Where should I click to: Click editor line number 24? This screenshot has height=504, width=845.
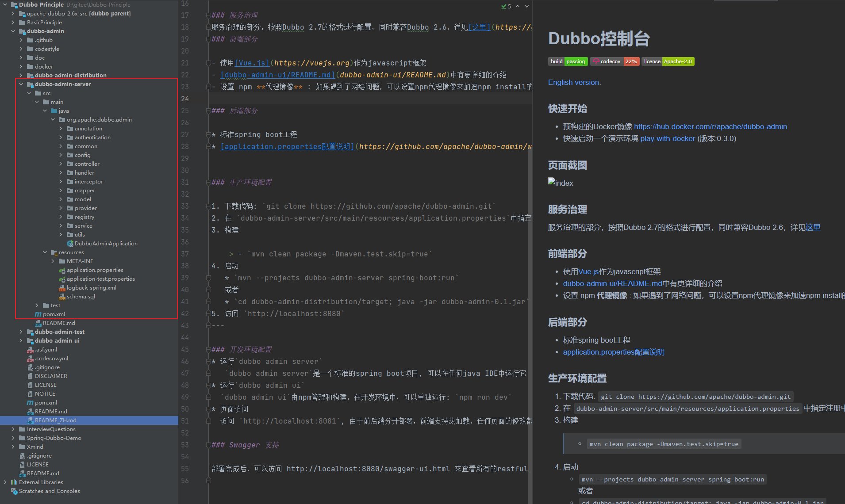(x=185, y=99)
